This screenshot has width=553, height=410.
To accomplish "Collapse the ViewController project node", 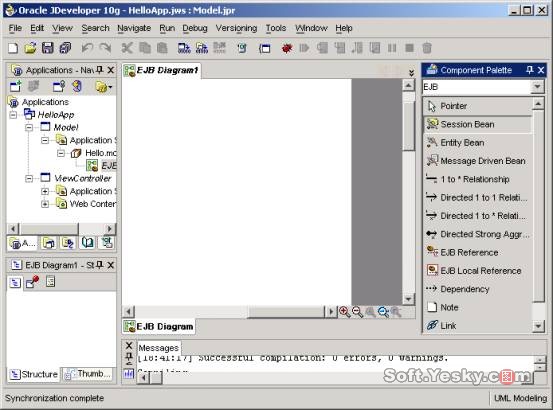I will 29,179.
